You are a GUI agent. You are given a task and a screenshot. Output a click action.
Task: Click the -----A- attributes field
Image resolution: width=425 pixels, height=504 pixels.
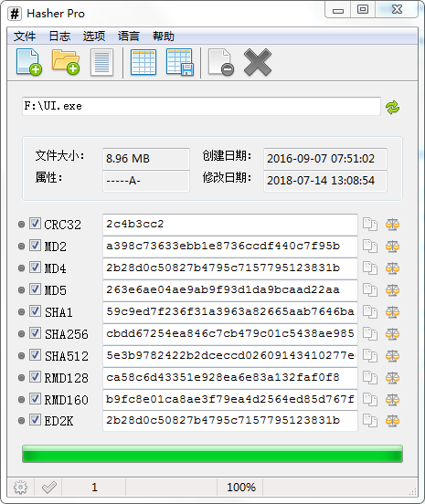click(146, 181)
